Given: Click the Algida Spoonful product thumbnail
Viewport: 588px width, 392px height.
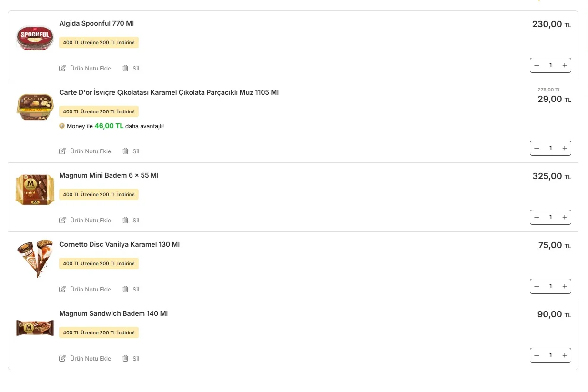Looking at the screenshot, I should [x=35, y=38].
